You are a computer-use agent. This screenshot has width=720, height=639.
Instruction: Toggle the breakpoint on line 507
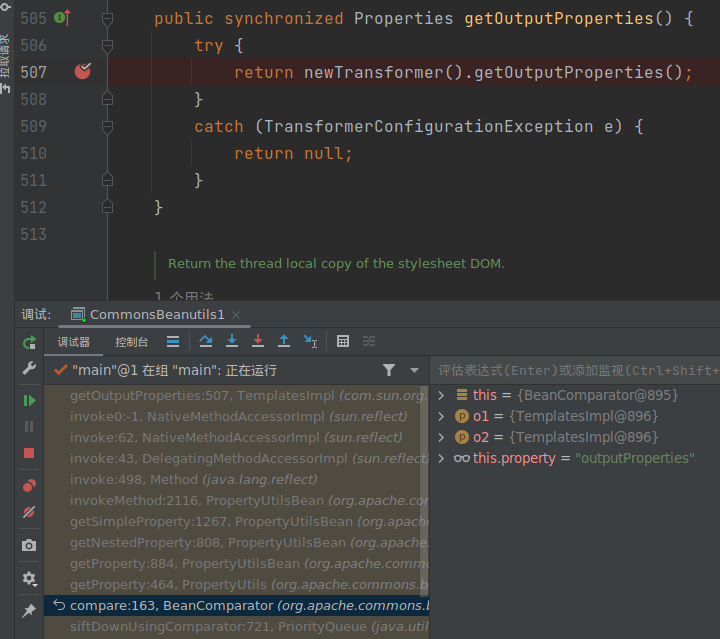[x=82, y=71]
